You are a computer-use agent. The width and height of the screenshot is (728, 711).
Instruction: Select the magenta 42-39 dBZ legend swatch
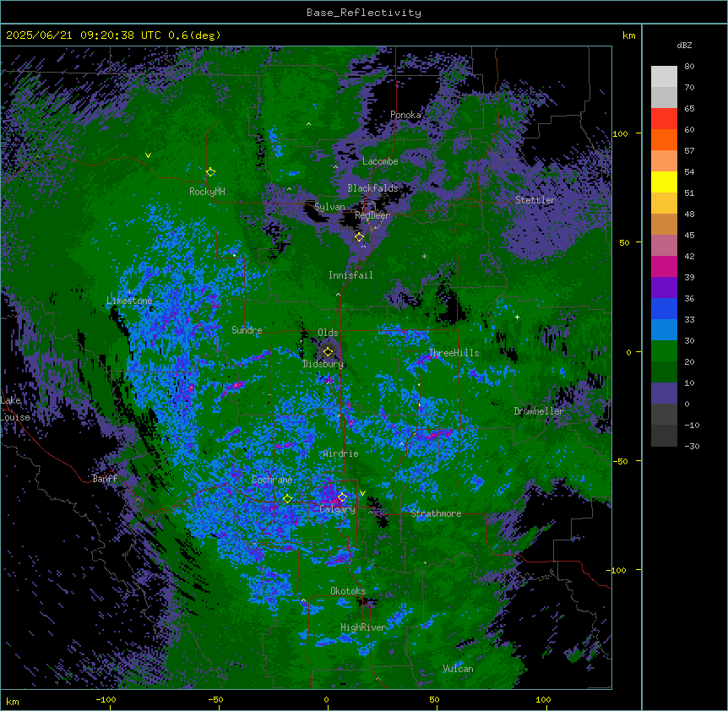664,266
